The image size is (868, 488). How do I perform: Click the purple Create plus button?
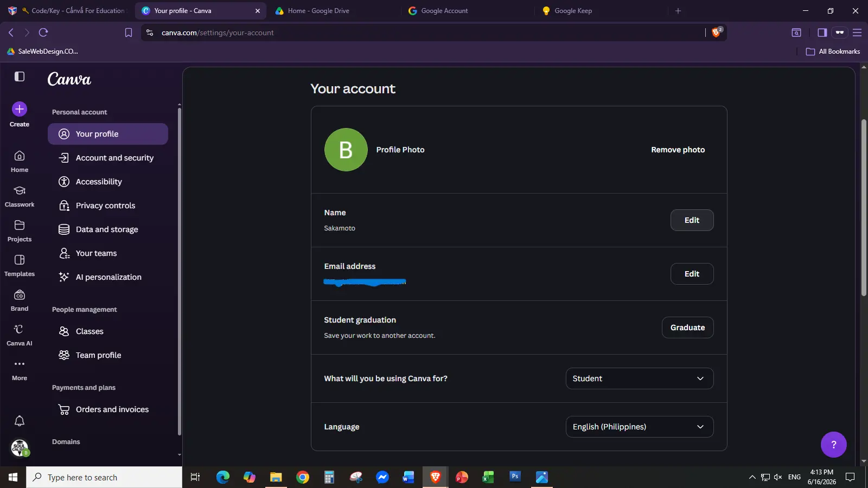coord(20,109)
